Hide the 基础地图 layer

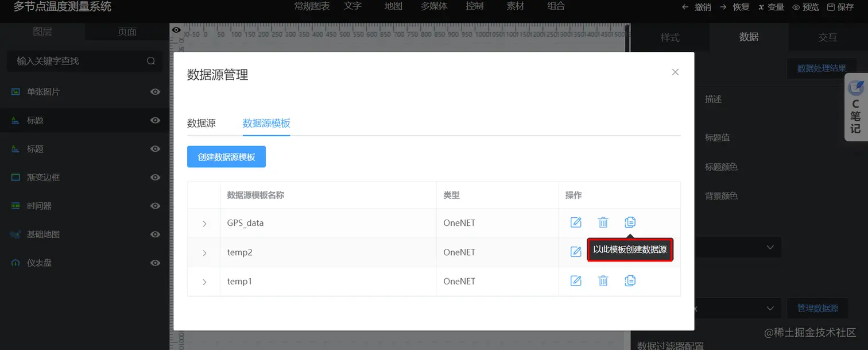click(155, 234)
